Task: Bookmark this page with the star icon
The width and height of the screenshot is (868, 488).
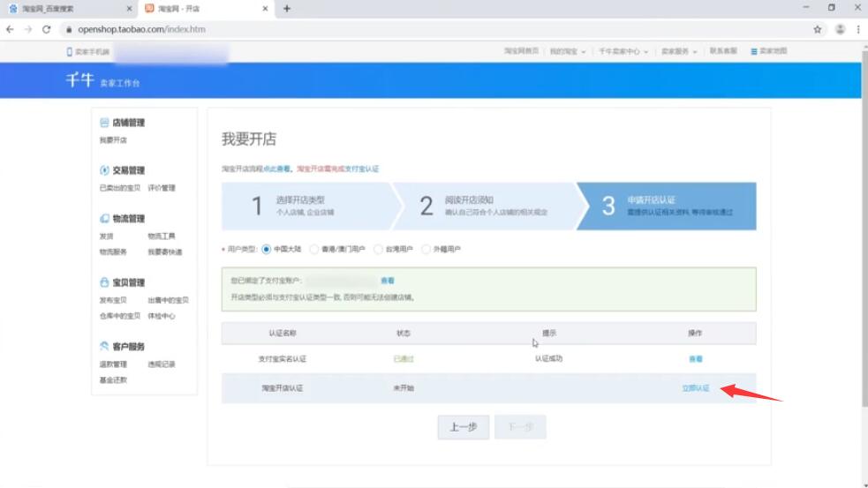Action: 818,29
